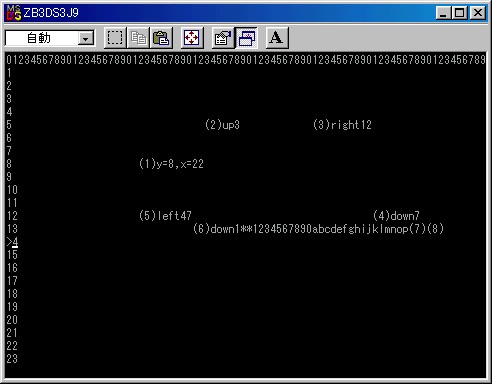
Task: Open the MS-DOS system menu icon
Action: [14, 13]
